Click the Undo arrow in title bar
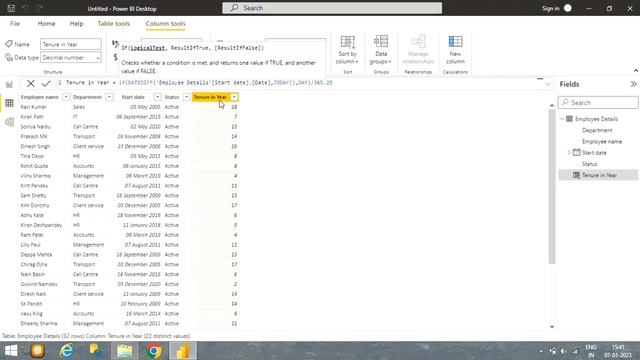 25,8
